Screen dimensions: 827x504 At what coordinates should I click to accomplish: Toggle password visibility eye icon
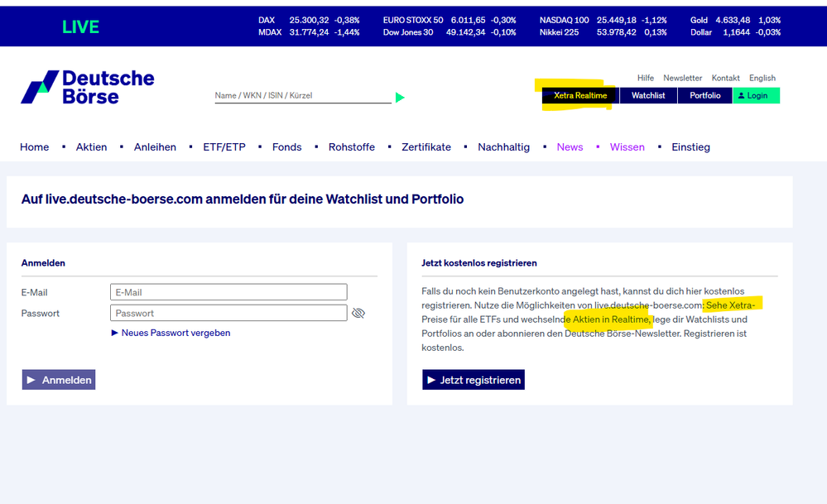coord(358,313)
